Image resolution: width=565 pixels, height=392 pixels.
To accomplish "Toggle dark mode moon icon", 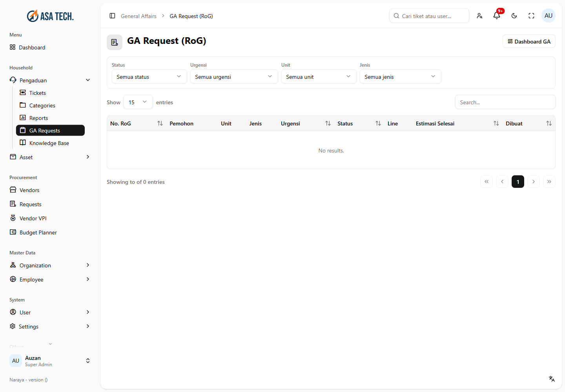I will pyautogui.click(x=514, y=16).
